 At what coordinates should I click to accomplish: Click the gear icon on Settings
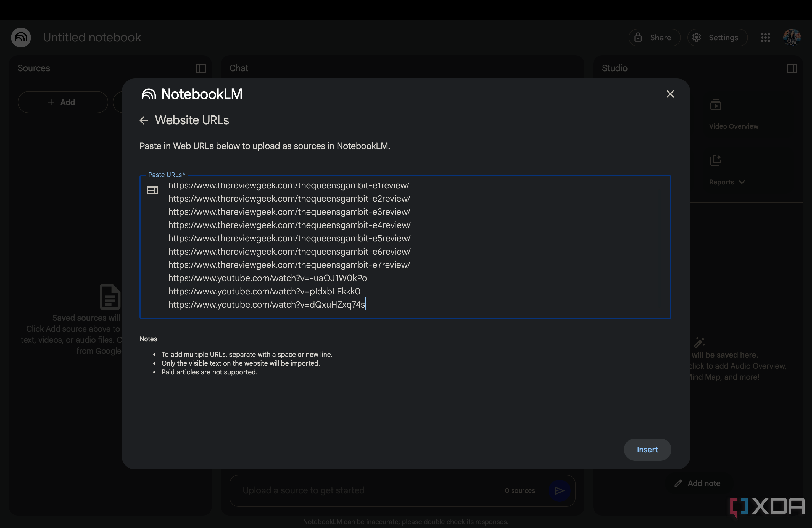point(696,37)
